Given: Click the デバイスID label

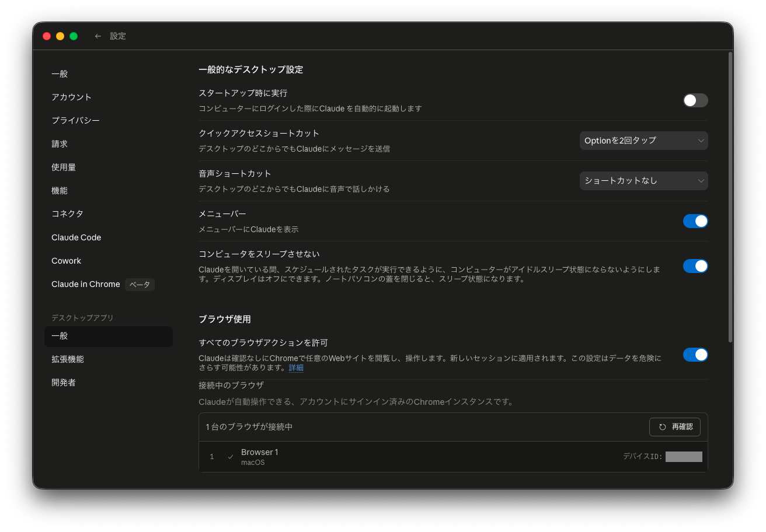Looking at the screenshot, I should (x=643, y=457).
